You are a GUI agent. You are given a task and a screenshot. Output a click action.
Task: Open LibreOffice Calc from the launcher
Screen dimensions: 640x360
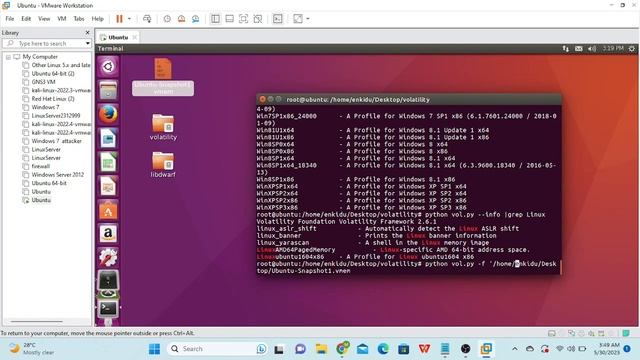pos(108,162)
